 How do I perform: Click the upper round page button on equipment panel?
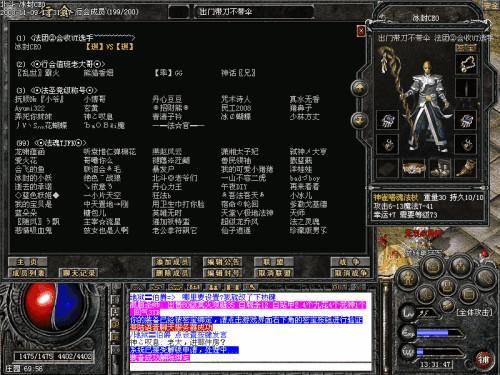pyautogui.click(x=359, y=88)
